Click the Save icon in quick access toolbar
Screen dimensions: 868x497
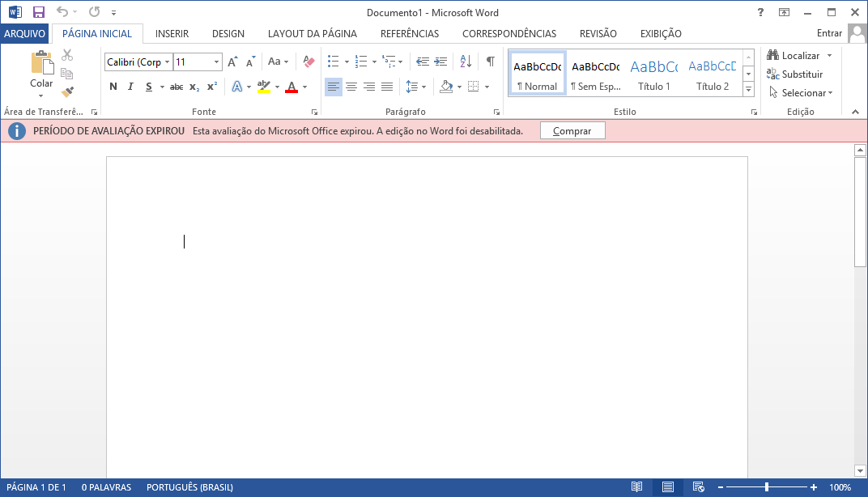click(x=38, y=12)
